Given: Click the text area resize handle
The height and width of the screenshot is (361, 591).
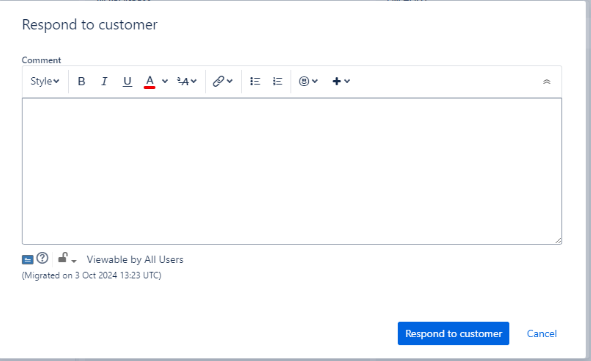Looking at the screenshot, I should pos(558,240).
